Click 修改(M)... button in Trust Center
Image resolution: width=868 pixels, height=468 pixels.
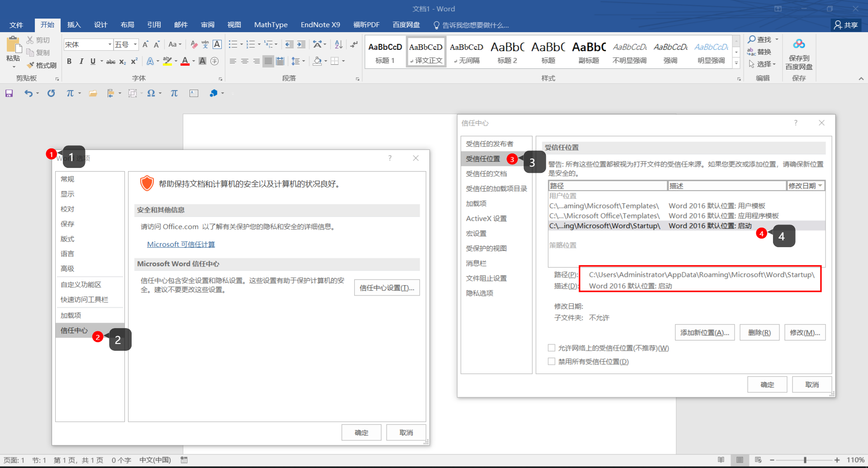805,333
